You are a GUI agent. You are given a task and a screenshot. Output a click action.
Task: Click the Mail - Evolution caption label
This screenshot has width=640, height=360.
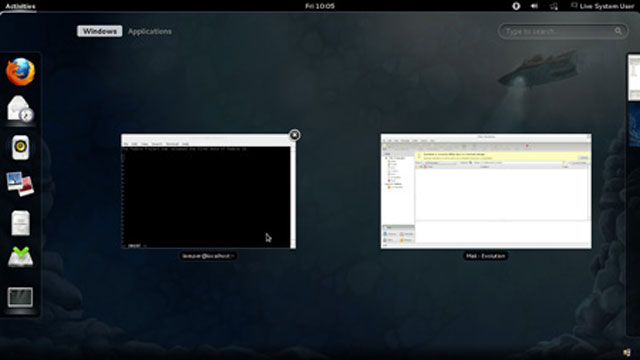(486, 256)
